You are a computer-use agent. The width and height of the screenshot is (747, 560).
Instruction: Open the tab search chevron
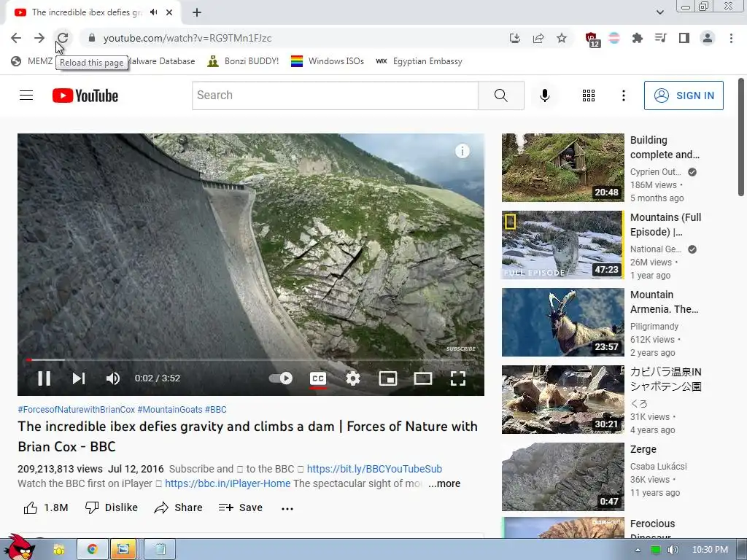pos(659,12)
